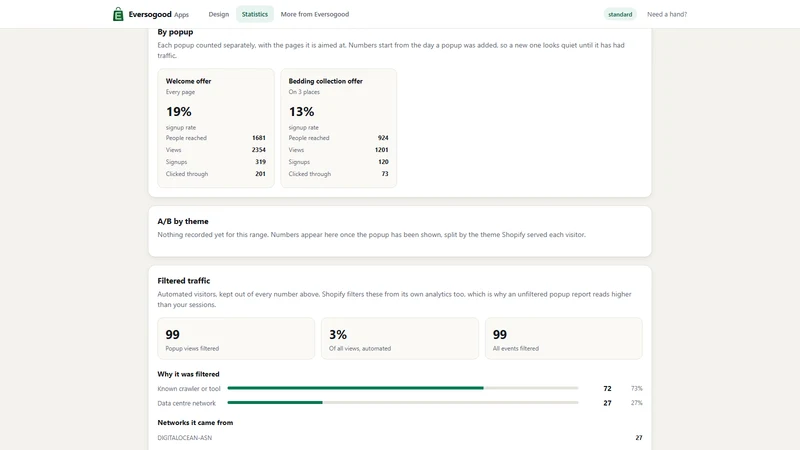This screenshot has width=800, height=450.
Task: Click Bedding offer People reached value 924
Action: 383,138
